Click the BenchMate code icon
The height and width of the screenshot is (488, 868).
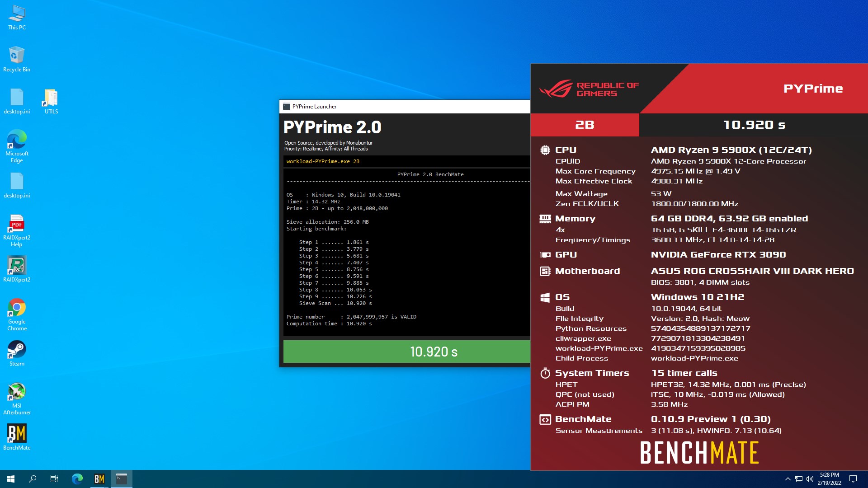[x=545, y=419]
